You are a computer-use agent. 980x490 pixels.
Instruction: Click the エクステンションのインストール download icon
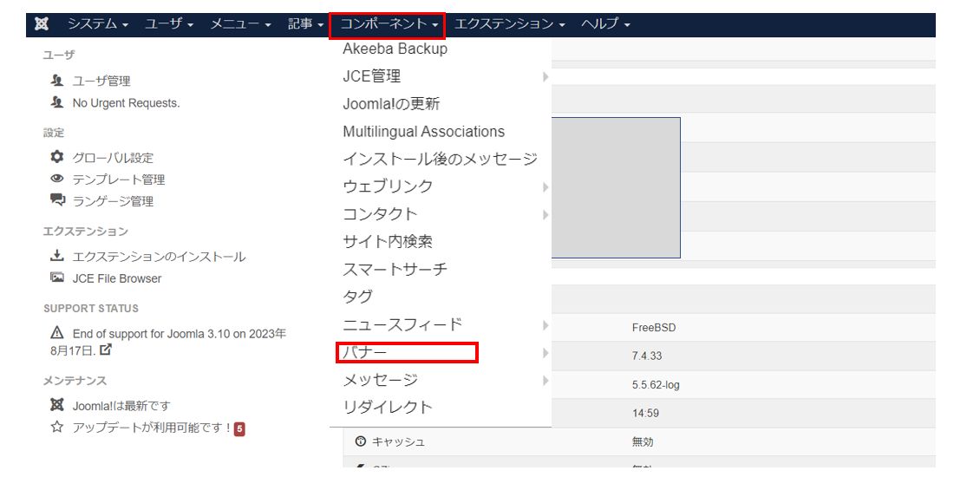click(x=57, y=256)
